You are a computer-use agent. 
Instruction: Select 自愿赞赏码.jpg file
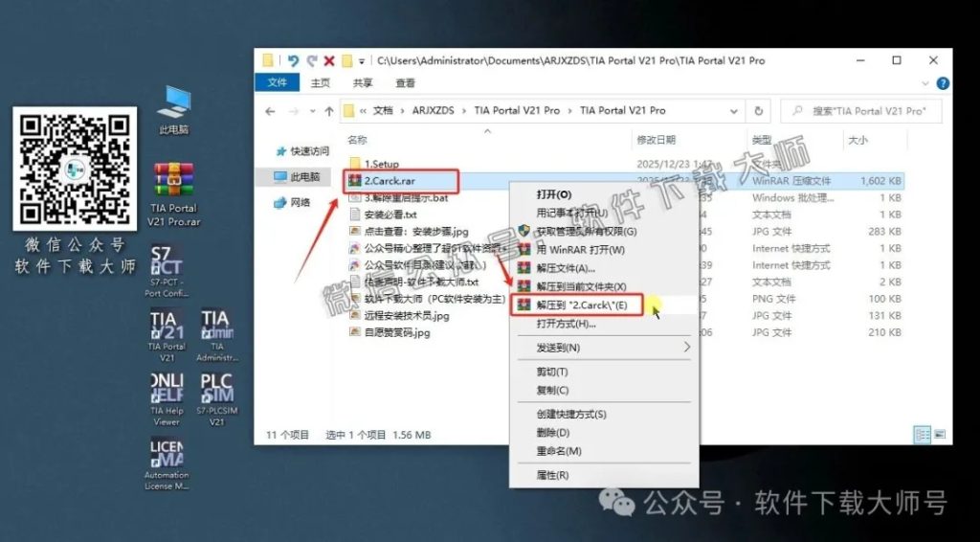pyautogui.click(x=398, y=332)
